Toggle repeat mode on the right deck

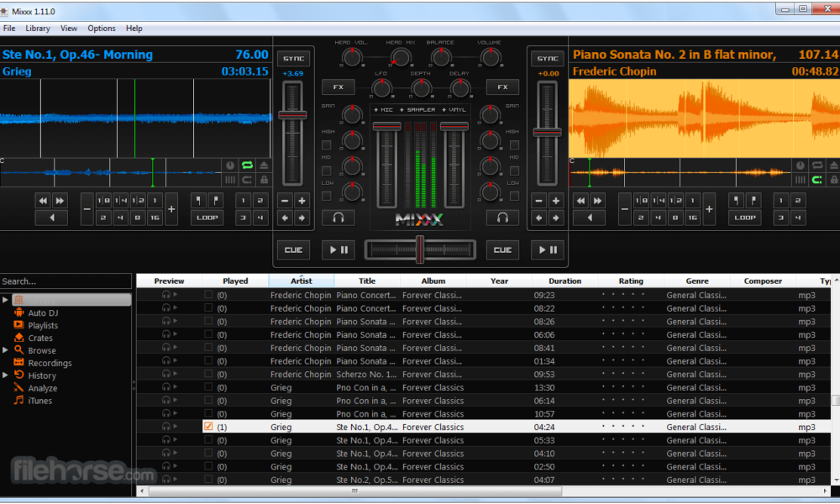pos(817,165)
